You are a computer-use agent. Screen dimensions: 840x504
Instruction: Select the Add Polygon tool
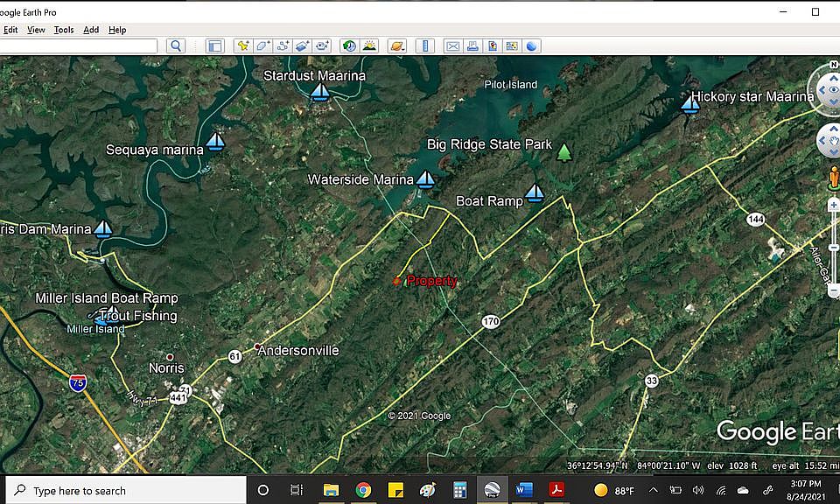pyautogui.click(x=262, y=46)
